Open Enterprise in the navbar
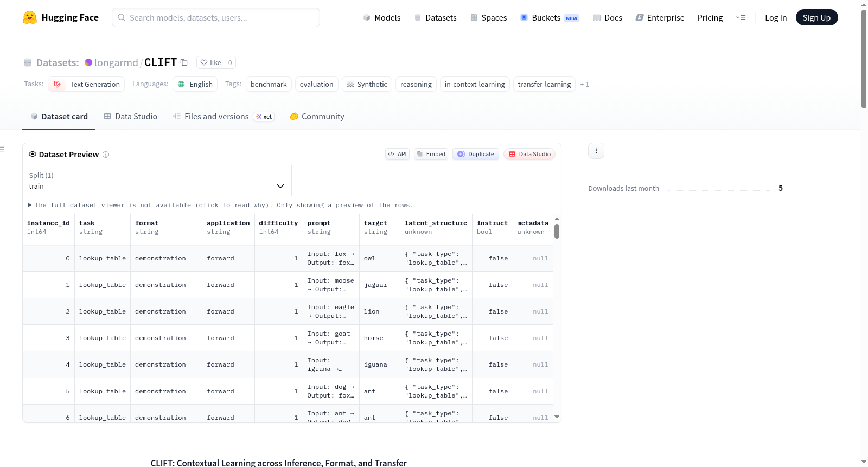Viewport: 868px width, 467px height. [x=660, y=17]
